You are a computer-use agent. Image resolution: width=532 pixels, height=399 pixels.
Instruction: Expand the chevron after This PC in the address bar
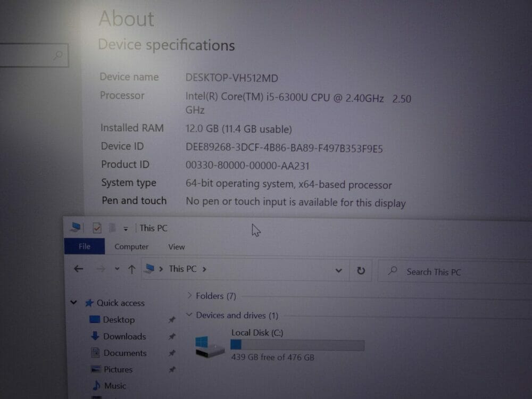tap(204, 269)
